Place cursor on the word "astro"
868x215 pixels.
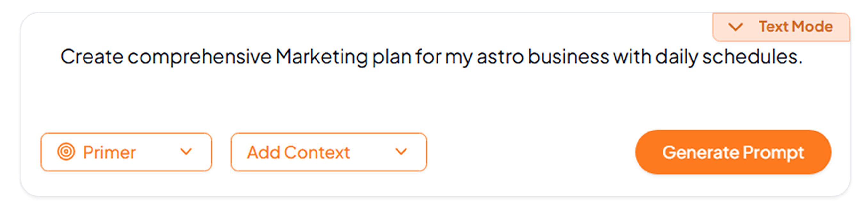500,57
